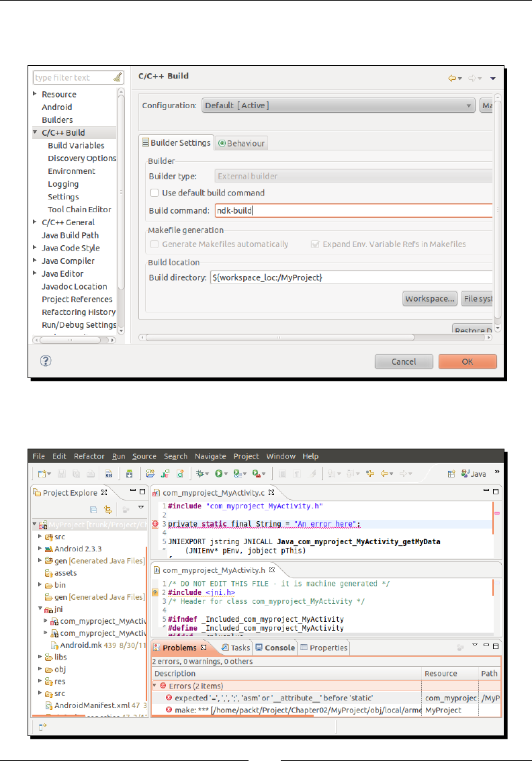The height and width of the screenshot is (767, 532).
Task: Click the Link with Editor icon
Action: click(107, 510)
